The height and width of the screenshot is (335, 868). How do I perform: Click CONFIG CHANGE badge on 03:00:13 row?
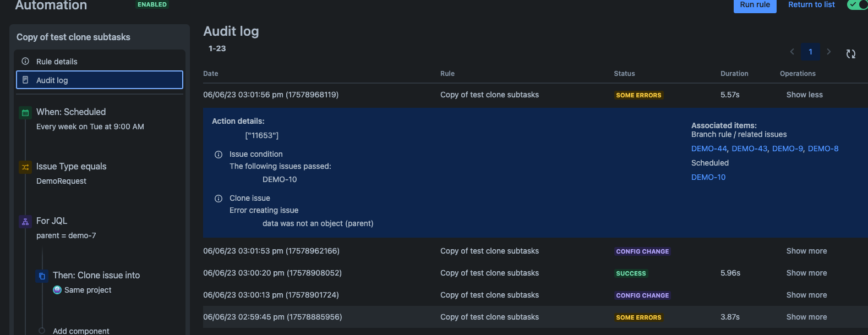click(x=642, y=295)
